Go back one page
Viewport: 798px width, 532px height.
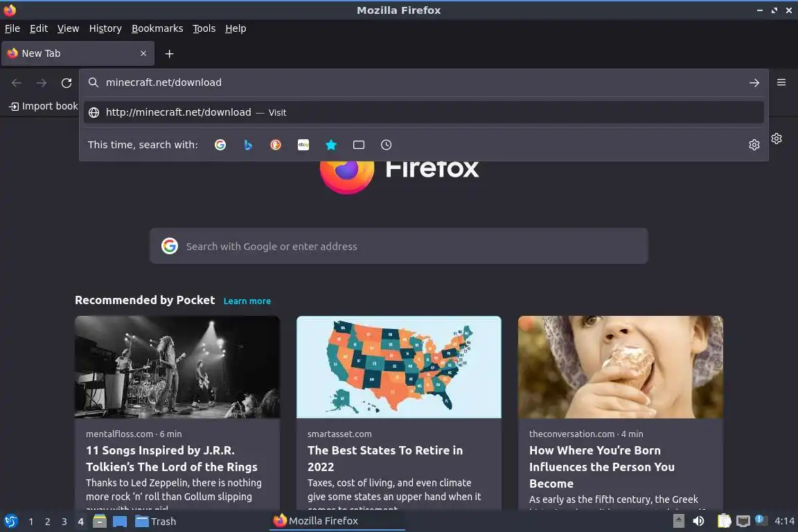(17, 83)
